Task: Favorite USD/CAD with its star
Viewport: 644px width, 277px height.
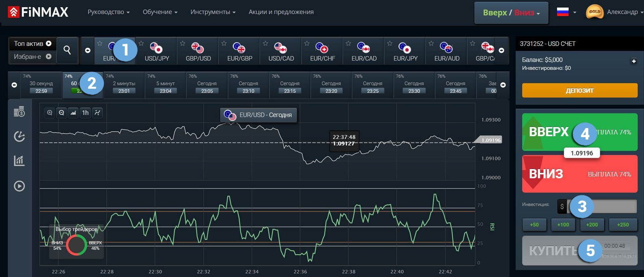Action: point(265,43)
